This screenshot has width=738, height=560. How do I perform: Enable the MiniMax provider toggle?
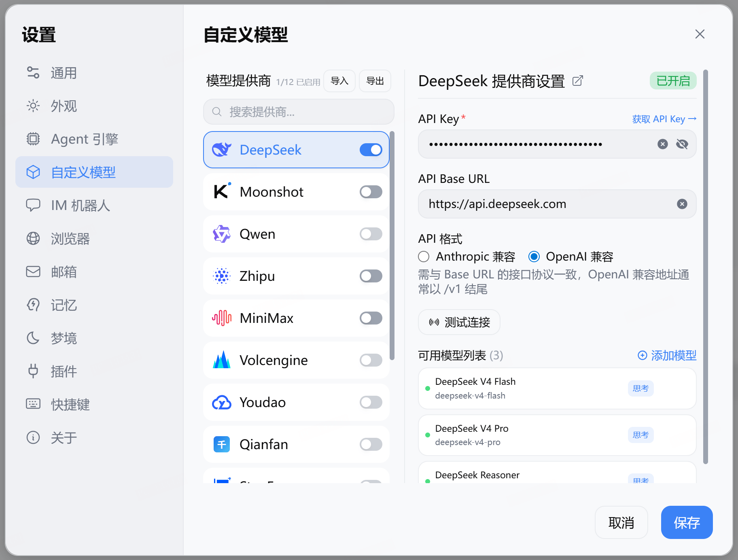pyautogui.click(x=371, y=318)
